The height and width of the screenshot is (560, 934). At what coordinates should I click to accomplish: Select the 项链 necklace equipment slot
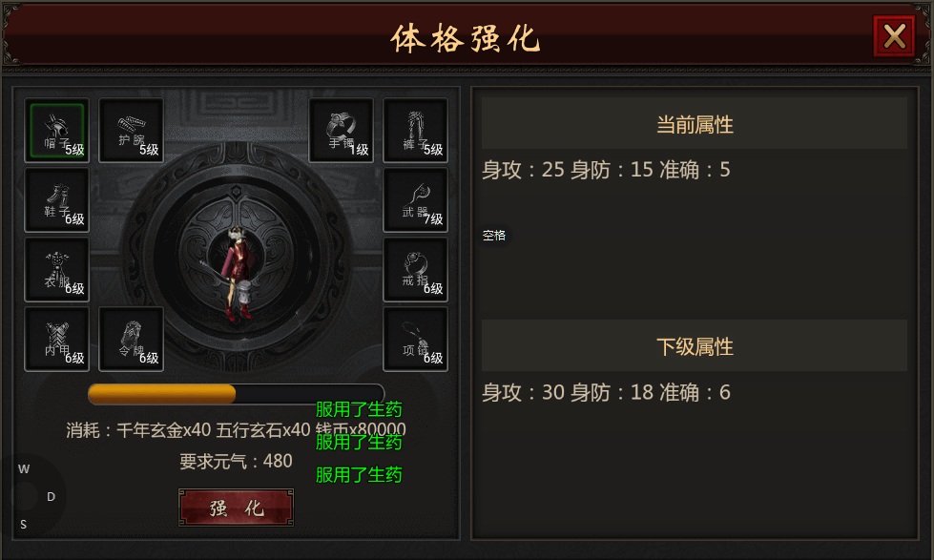pyautogui.click(x=415, y=340)
